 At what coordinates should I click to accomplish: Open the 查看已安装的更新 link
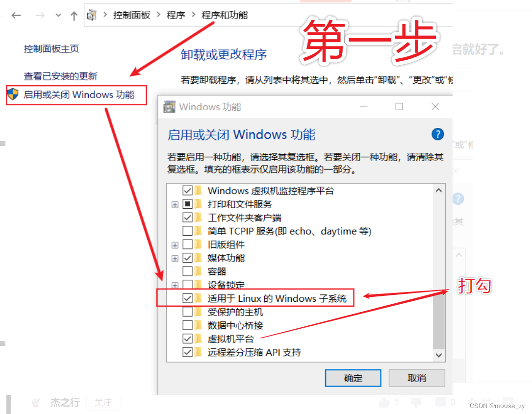point(60,76)
